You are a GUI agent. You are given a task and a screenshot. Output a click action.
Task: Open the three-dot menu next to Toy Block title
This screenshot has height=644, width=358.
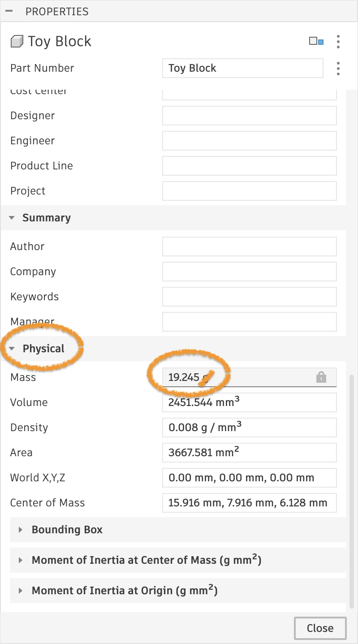click(x=338, y=42)
